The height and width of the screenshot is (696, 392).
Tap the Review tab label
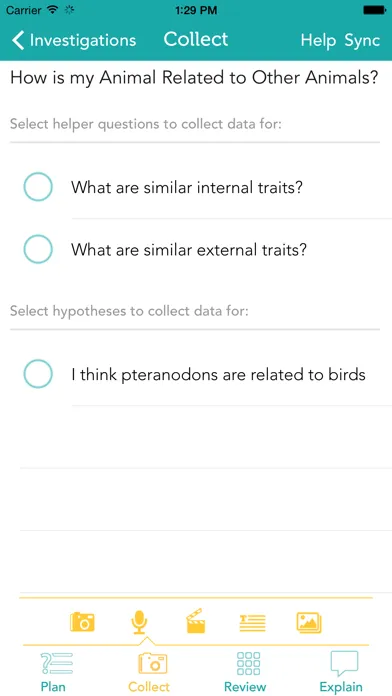(x=245, y=687)
